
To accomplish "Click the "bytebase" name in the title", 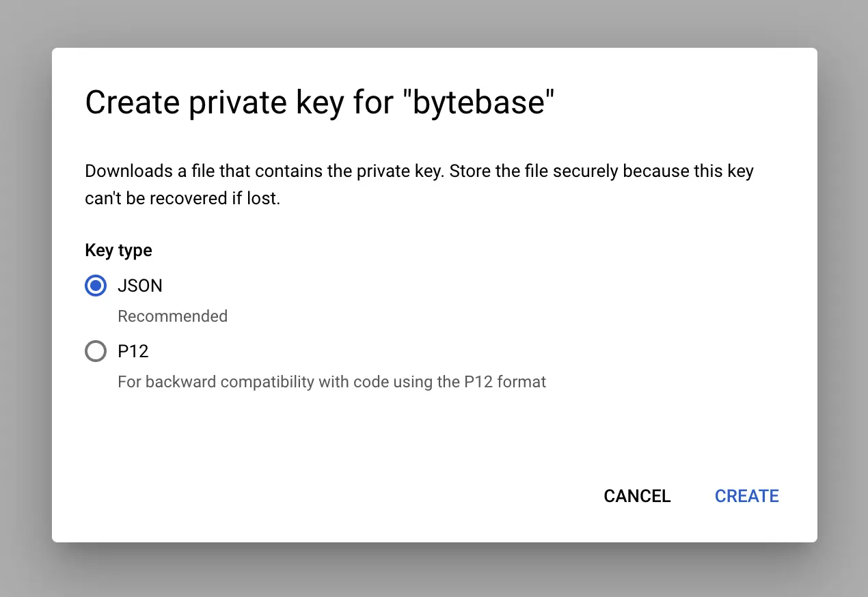I will click(483, 103).
